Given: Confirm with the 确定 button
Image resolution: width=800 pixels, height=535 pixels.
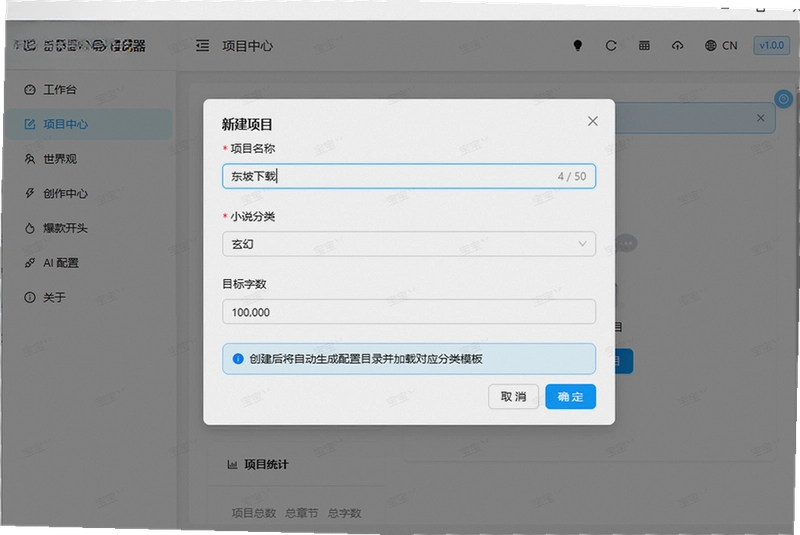Looking at the screenshot, I should pos(570,396).
